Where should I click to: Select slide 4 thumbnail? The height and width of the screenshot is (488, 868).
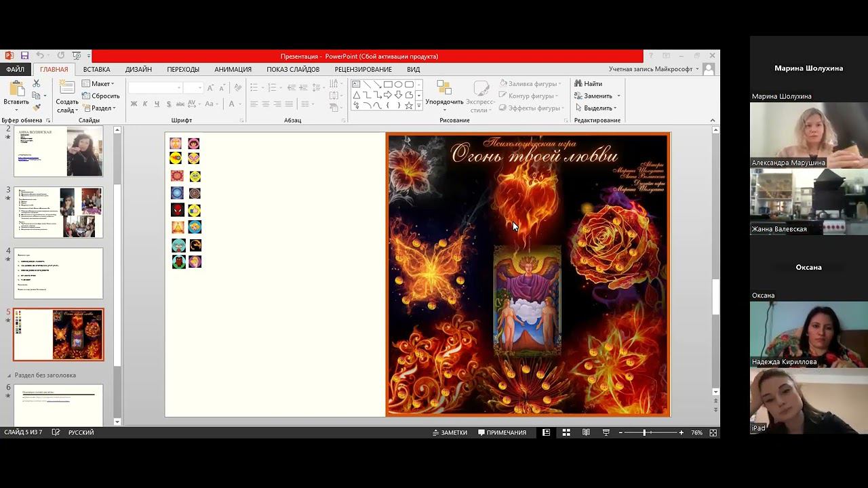coord(58,273)
